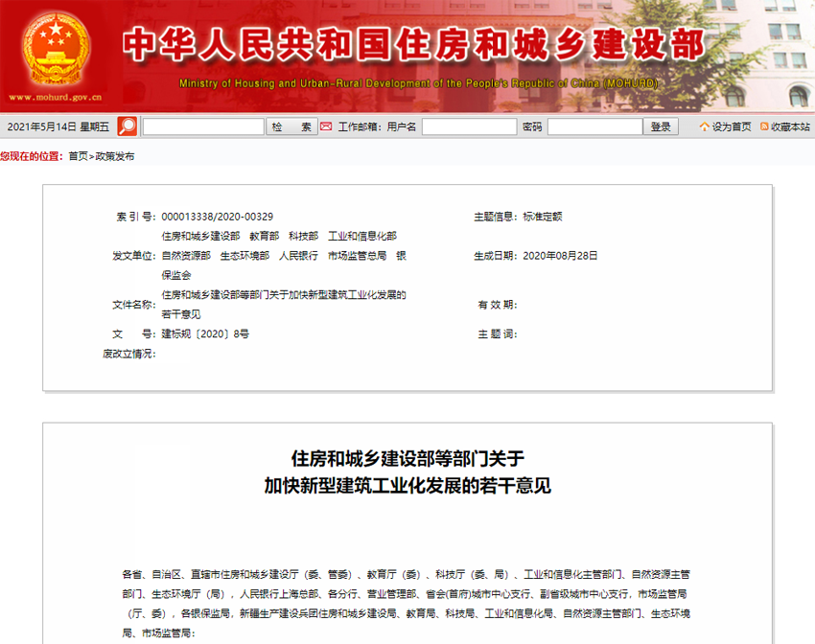Click the magnifying glass search icon
The height and width of the screenshot is (644, 815).
click(x=127, y=126)
